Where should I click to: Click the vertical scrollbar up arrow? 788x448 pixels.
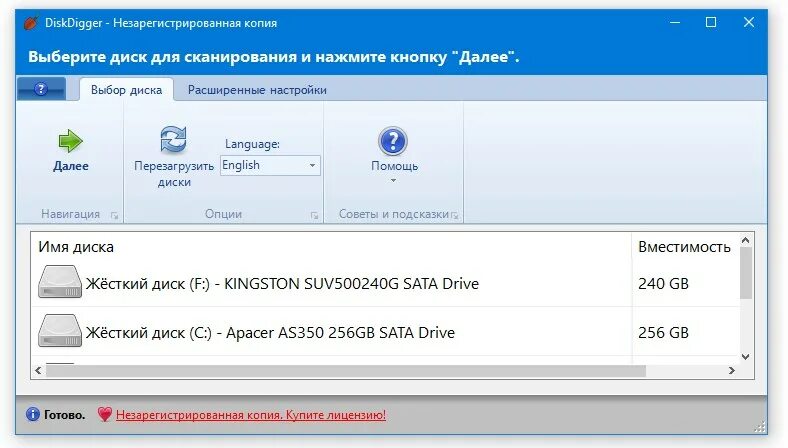click(746, 240)
